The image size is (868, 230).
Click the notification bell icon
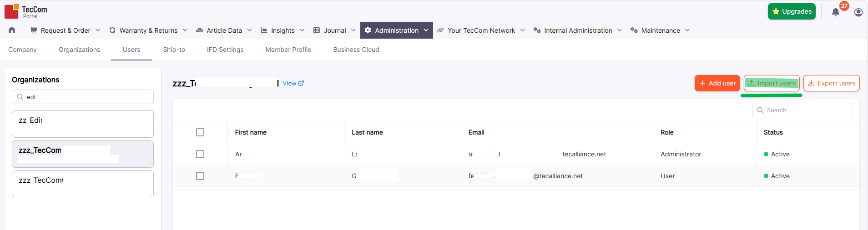pos(835,12)
